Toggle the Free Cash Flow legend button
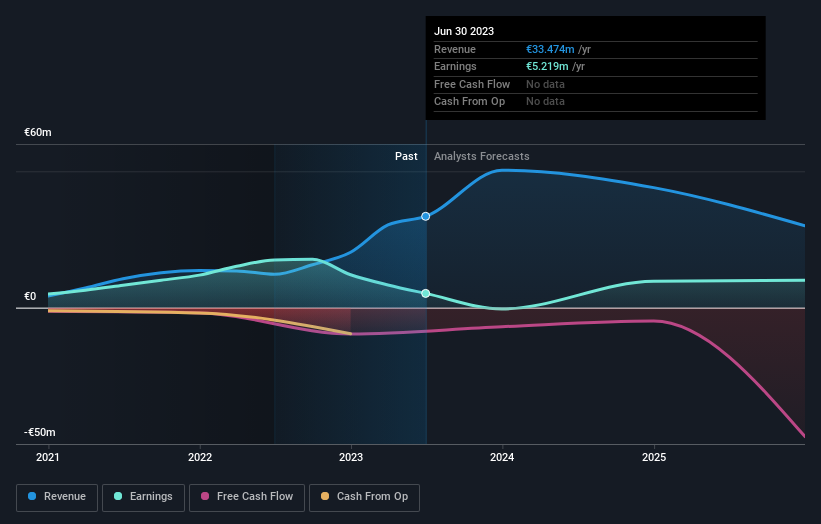The image size is (821, 524). point(247,497)
